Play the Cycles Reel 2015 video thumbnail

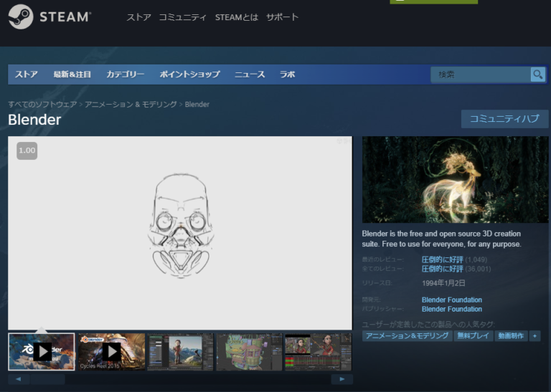111,352
